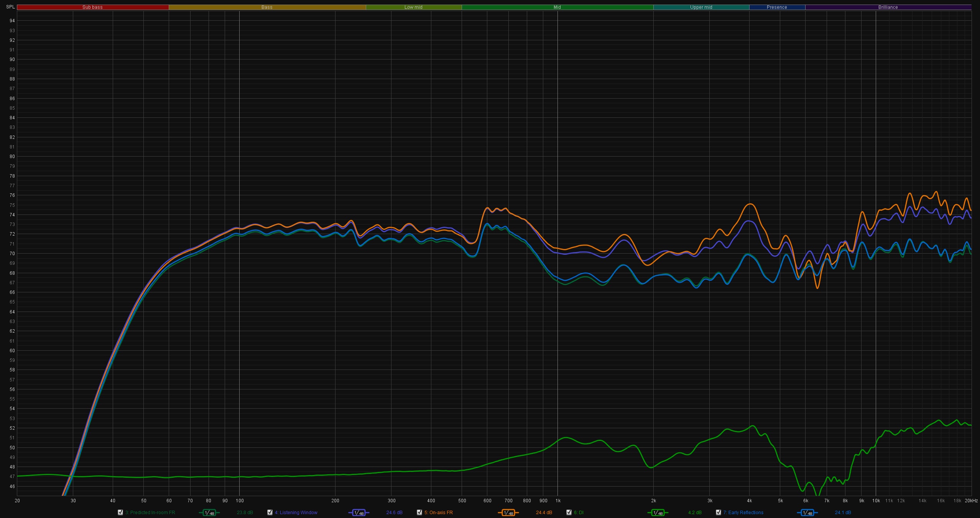Click the bright green 1/48 smoothing icon for DI
This screenshot has width=980, height=518.
[658, 513]
